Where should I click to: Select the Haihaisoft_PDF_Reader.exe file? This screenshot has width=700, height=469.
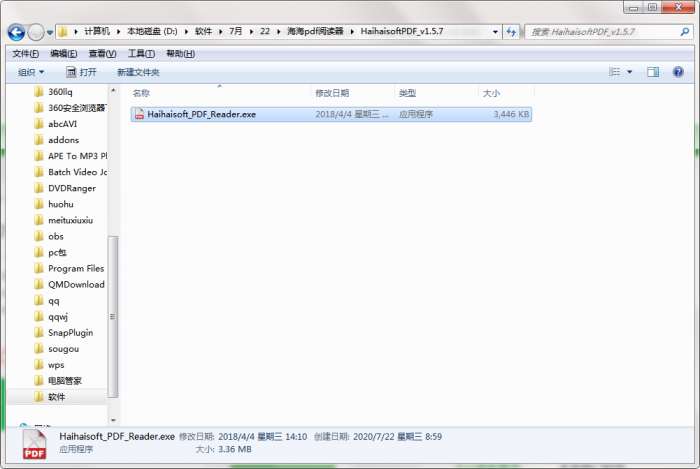[331, 114]
